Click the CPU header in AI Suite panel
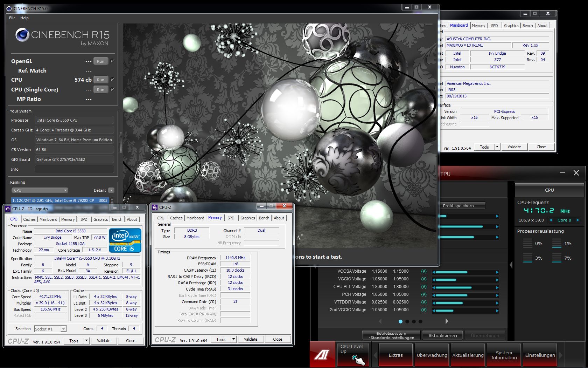Image resolution: width=588 pixels, height=368 pixels. 549,190
